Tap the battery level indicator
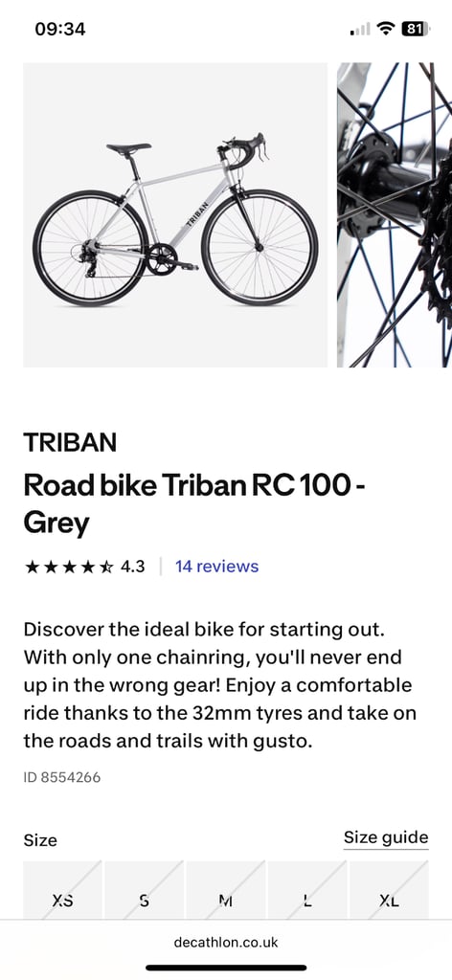Image resolution: width=452 pixels, height=980 pixels. 415,29
